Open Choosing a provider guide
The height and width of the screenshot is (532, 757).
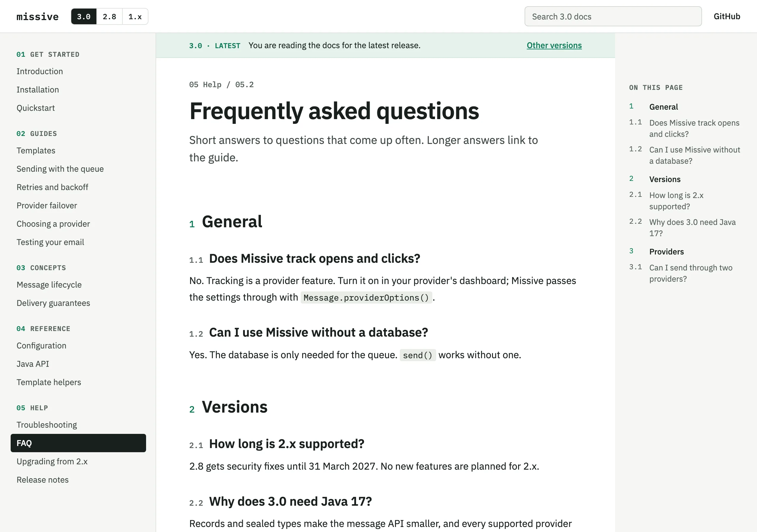(53, 224)
